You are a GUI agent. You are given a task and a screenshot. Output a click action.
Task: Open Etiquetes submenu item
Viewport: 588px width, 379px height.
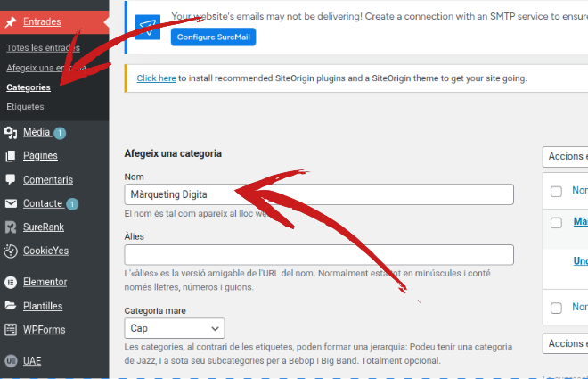click(x=25, y=107)
